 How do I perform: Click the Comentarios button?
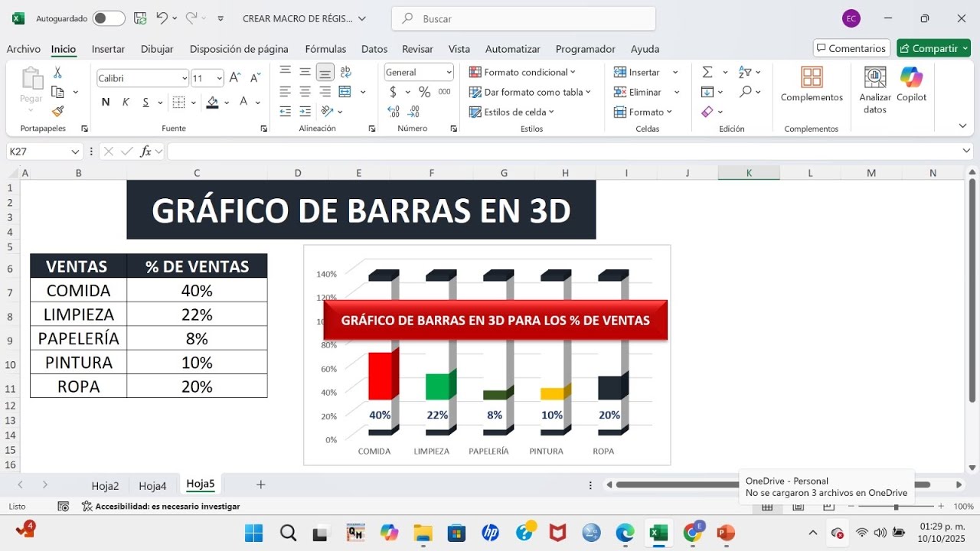(x=851, y=48)
